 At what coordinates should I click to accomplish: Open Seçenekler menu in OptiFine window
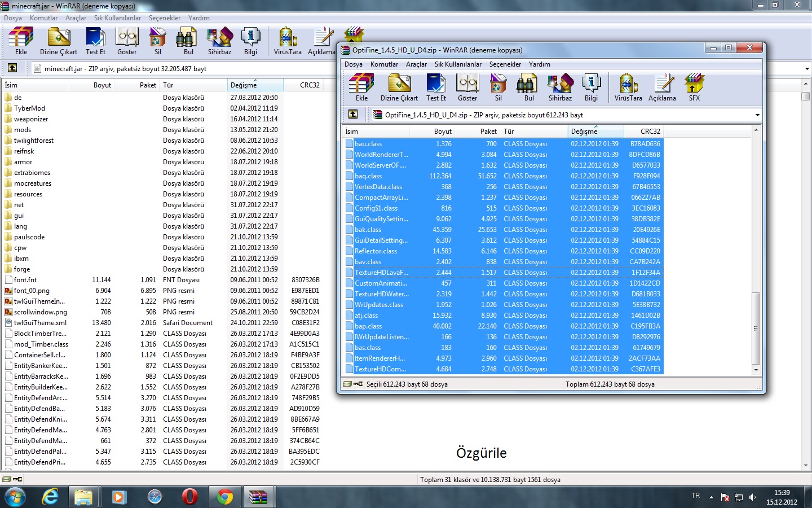click(x=505, y=64)
